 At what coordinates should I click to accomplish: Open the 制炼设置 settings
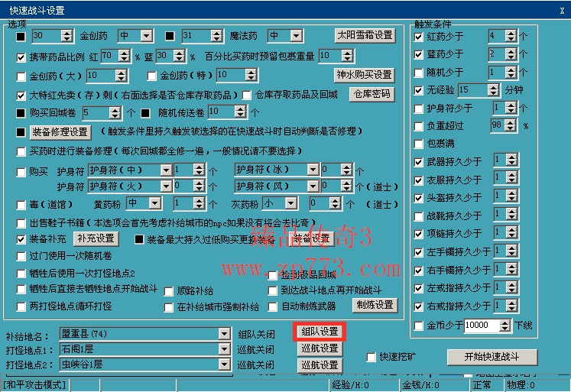coord(374,305)
